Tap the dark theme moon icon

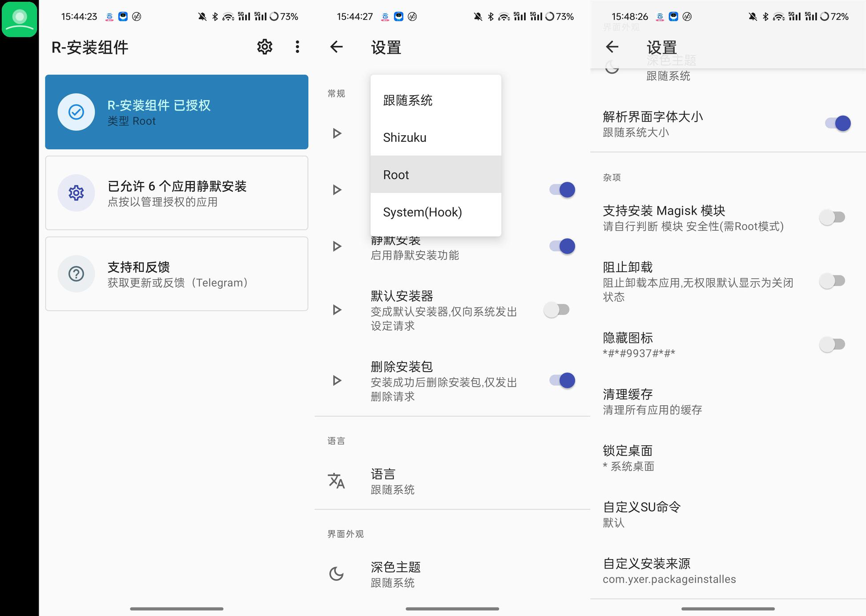pos(336,574)
